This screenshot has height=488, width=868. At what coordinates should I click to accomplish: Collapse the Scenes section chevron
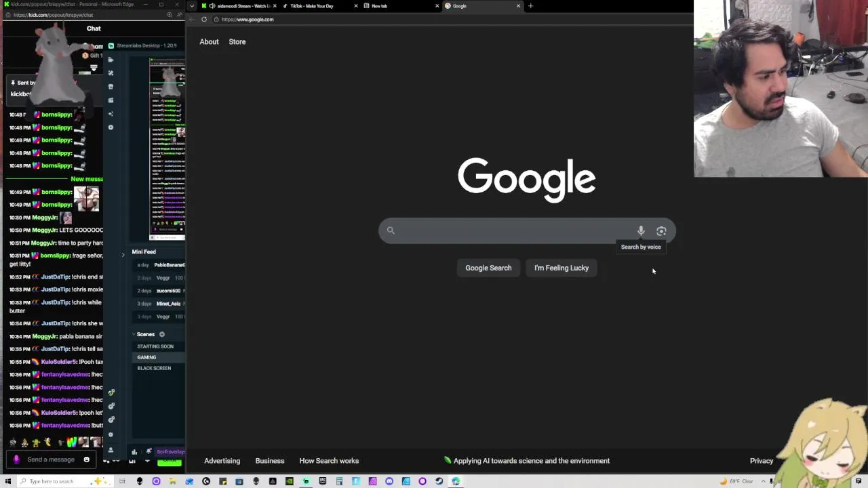[x=134, y=334]
